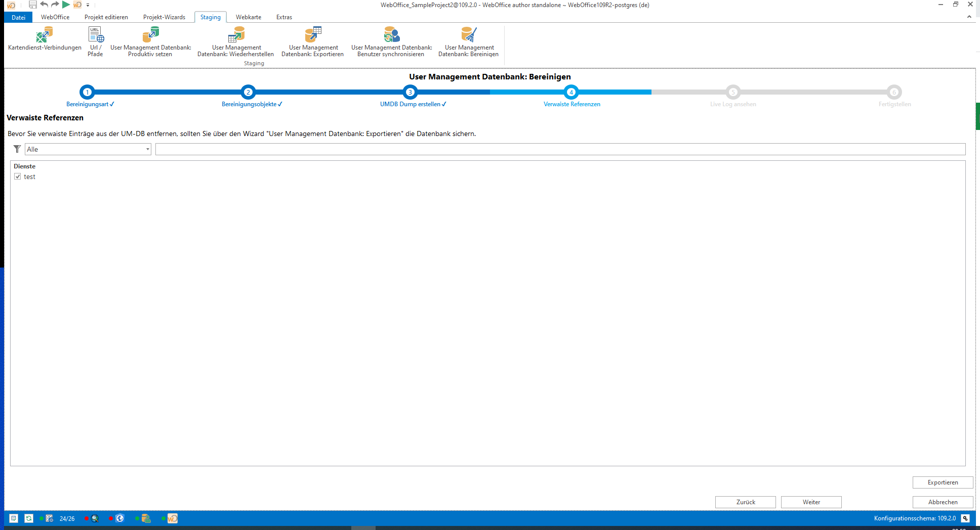The image size is (980, 530).
Task: Switch to the Projekt-Wizards tab
Action: [x=165, y=17]
